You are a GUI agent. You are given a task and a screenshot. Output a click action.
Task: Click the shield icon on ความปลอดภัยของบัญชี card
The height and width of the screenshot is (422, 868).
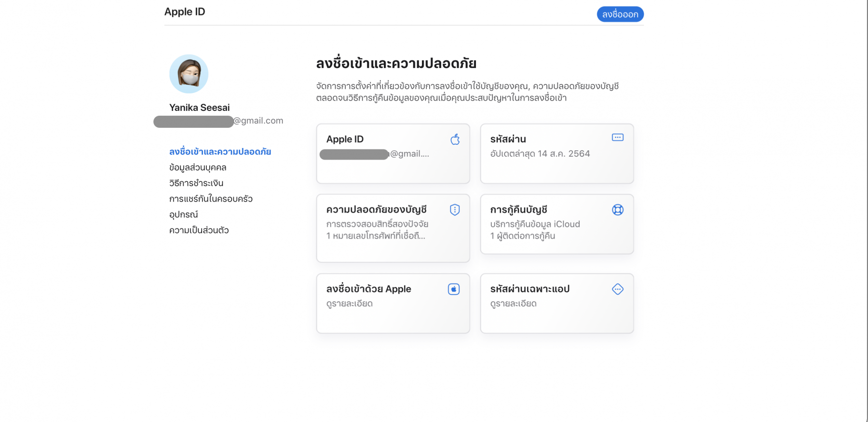(455, 210)
